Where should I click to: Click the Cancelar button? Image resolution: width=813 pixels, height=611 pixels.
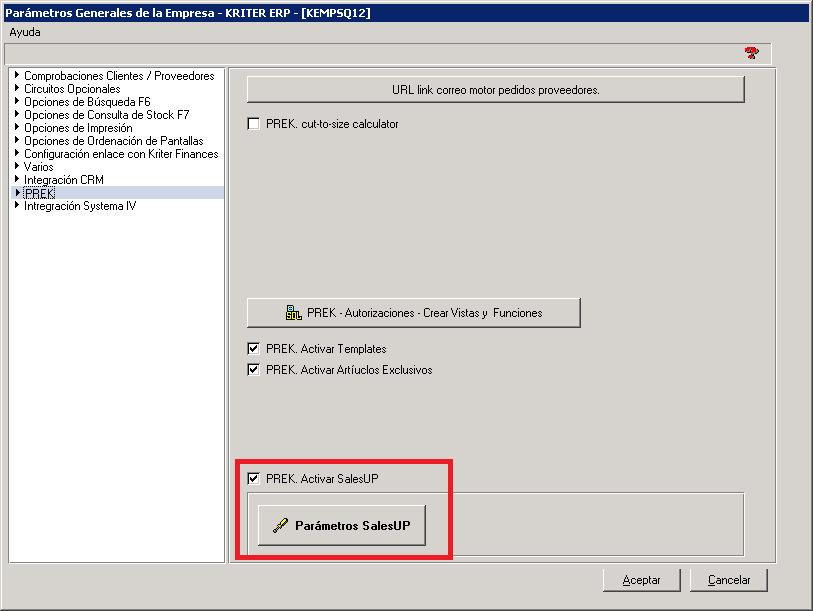[x=728, y=580]
